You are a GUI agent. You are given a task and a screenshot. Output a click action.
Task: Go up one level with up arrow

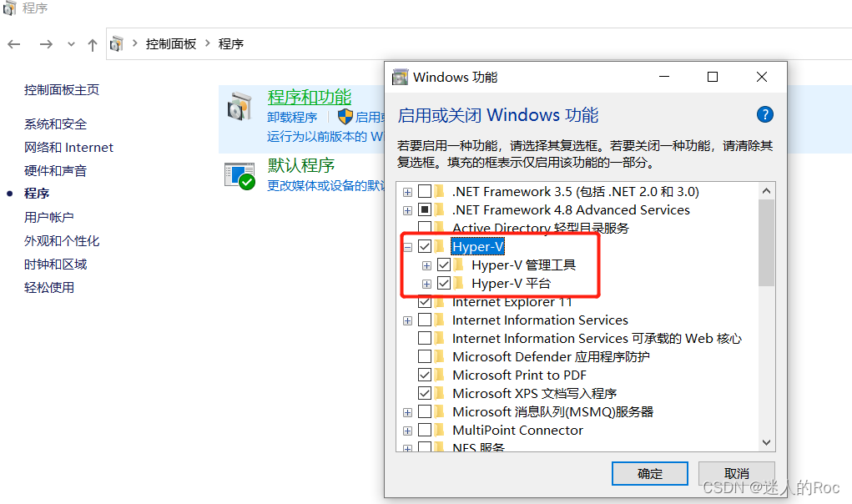93,44
